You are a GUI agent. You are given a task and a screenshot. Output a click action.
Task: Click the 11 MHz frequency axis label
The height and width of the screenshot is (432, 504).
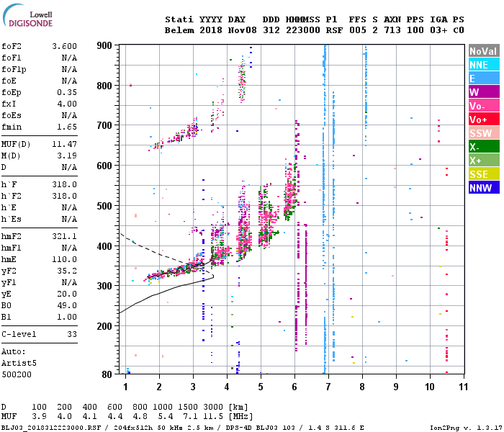[x=463, y=387]
